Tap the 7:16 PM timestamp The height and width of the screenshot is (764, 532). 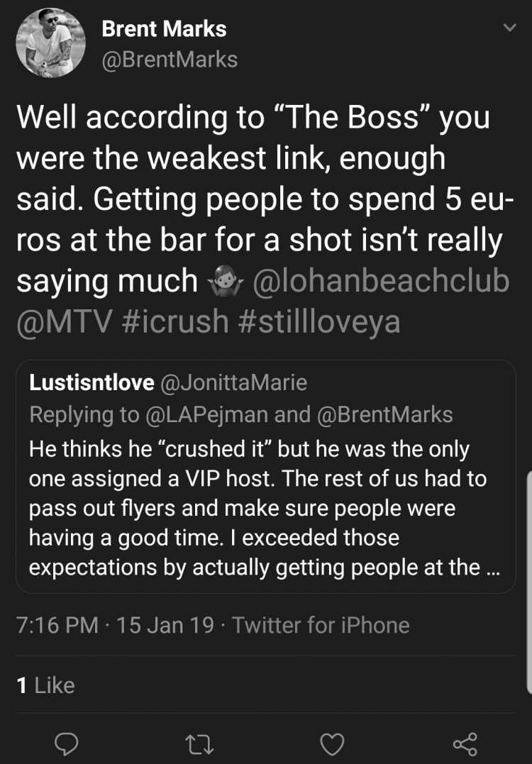[57, 625]
